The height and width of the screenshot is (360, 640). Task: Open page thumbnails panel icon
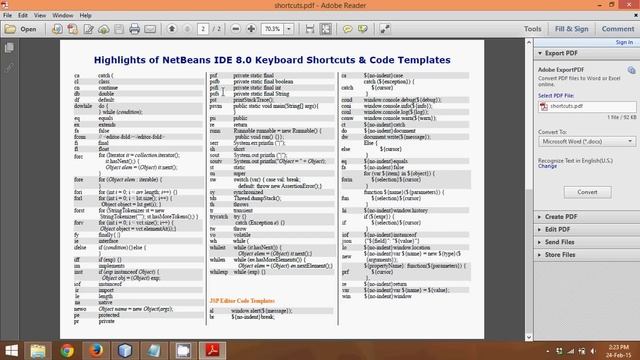pos(9,48)
